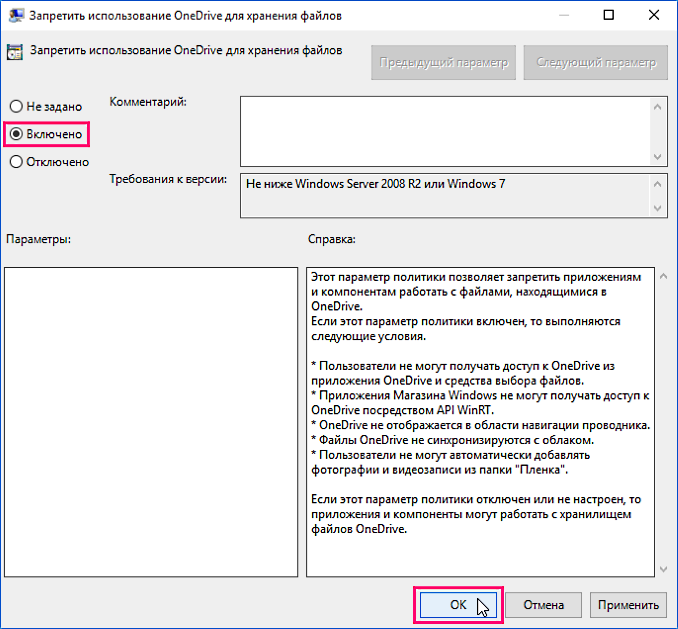678x629 pixels.
Task: Select the 'Не задано' radio button
Action: click(16, 106)
